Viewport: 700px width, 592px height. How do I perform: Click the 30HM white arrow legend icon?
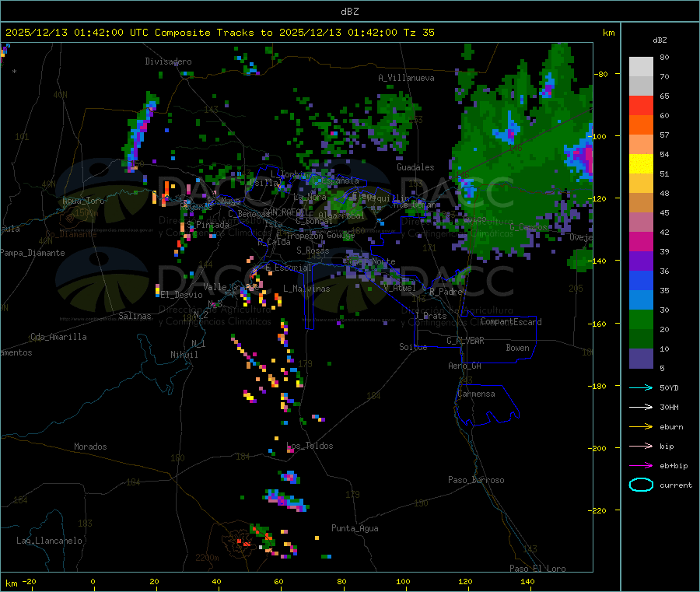(x=641, y=407)
